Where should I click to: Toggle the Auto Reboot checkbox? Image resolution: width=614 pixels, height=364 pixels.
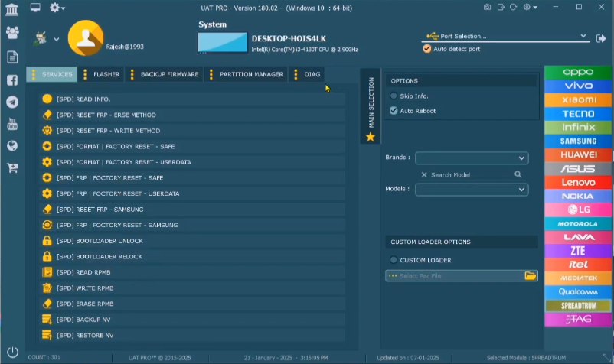coord(394,111)
